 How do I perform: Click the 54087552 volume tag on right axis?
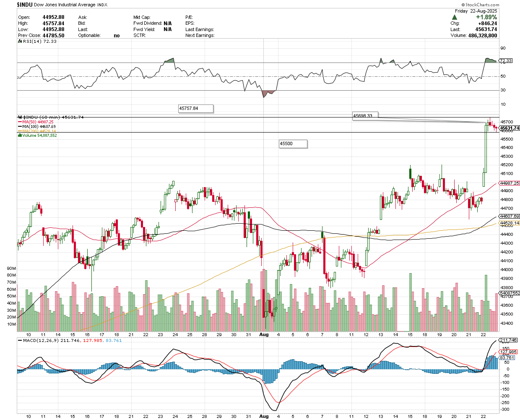pyautogui.click(x=510, y=293)
